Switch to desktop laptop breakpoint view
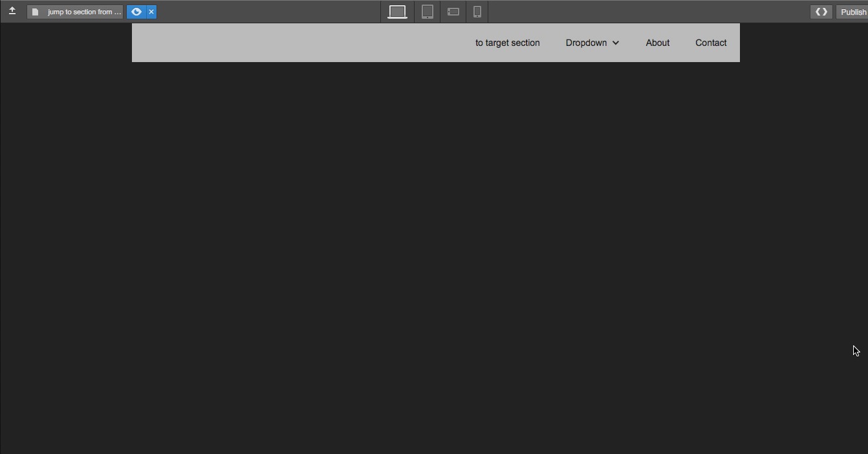Screen dimensions: 868x454 click(397, 12)
